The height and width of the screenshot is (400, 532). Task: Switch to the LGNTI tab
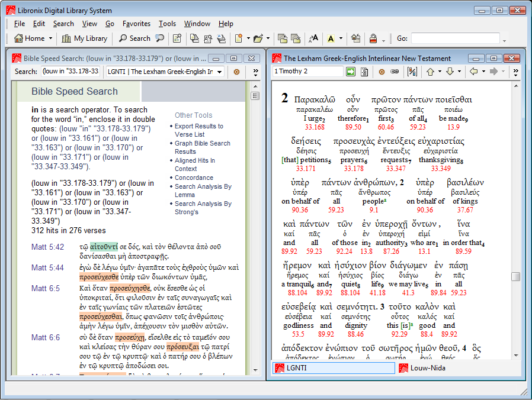click(334, 368)
